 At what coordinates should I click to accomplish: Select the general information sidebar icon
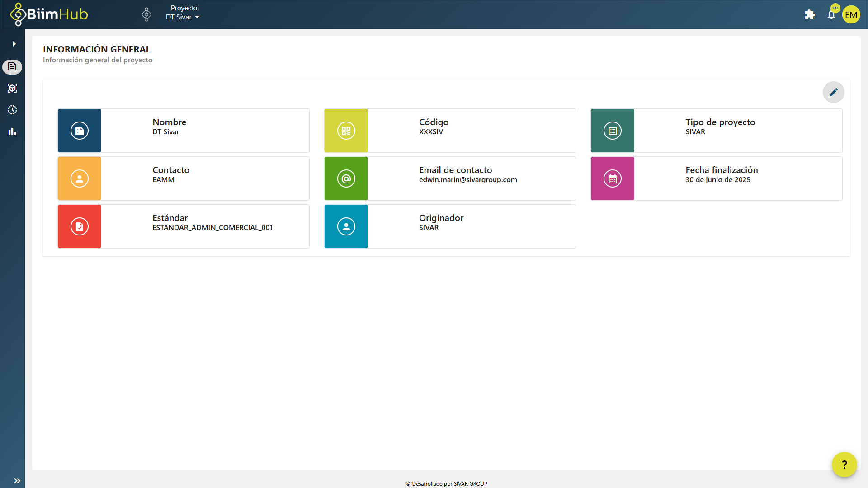12,67
